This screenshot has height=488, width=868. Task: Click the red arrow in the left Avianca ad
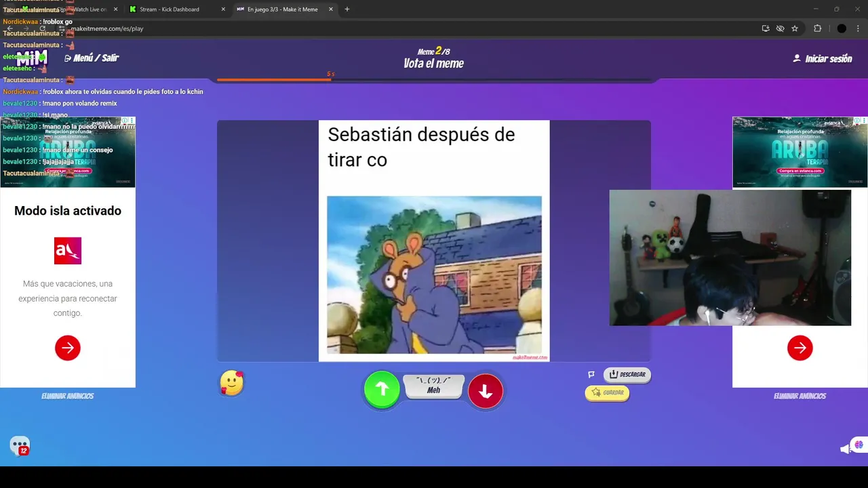point(68,348)
